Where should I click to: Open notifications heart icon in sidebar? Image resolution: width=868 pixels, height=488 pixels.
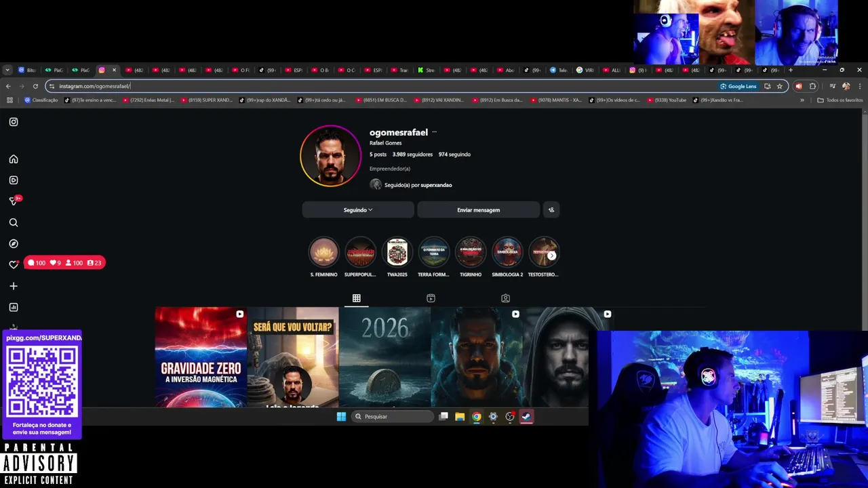(x=14, y=265)
